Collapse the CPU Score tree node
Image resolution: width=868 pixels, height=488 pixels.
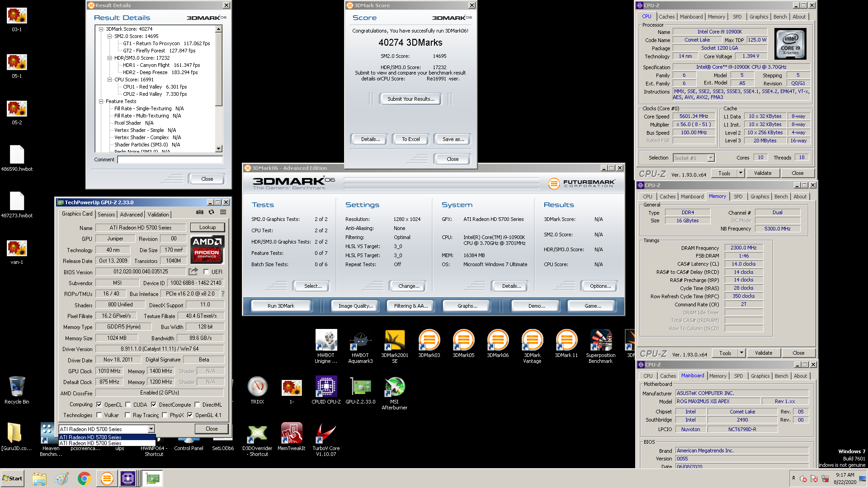coord(109,80)
